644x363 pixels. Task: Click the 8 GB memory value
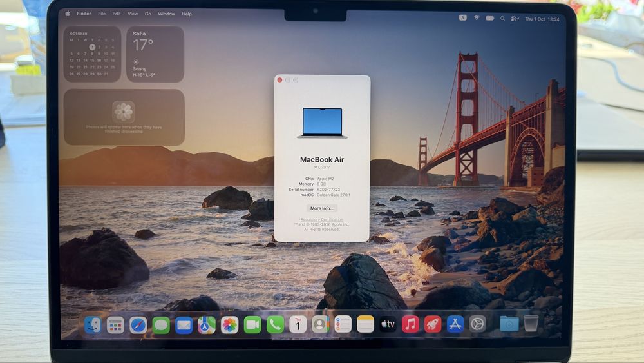321,184
